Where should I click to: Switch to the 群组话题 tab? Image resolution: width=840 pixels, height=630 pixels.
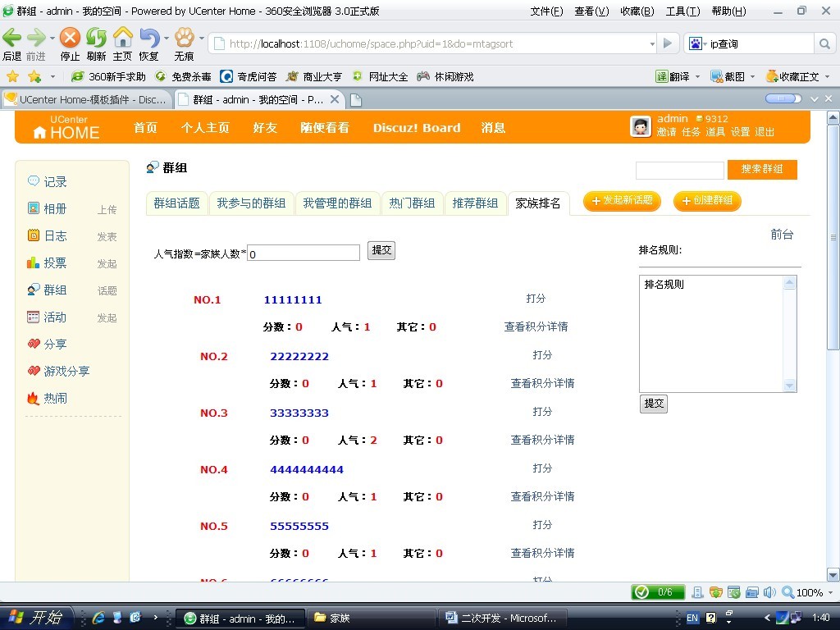[177, 203]
